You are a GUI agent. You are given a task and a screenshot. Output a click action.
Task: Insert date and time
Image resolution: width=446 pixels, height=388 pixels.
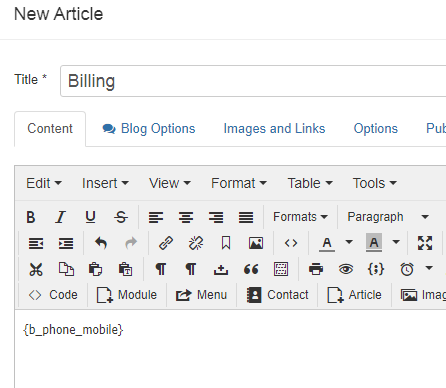click(x=407, y=269)
